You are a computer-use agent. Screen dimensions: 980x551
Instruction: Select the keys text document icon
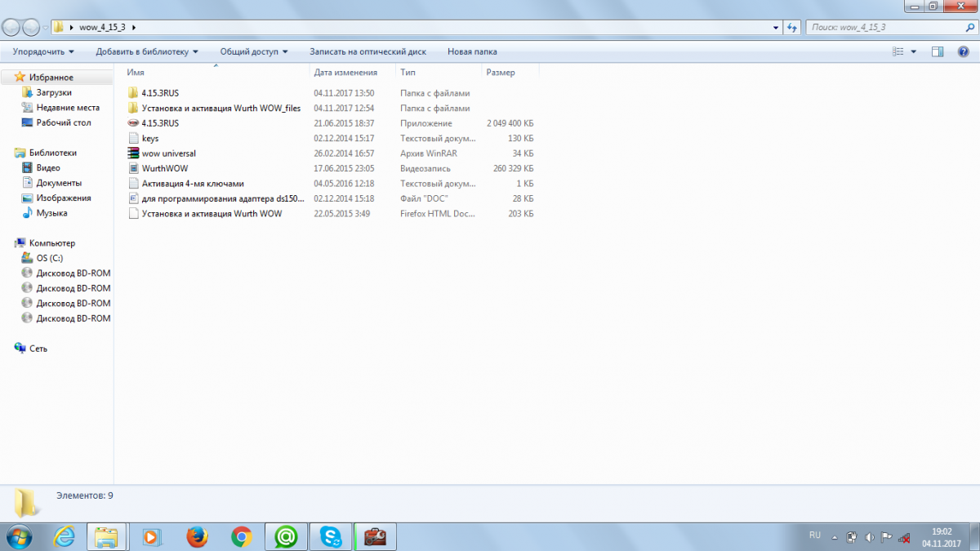[x=134, y=138]
